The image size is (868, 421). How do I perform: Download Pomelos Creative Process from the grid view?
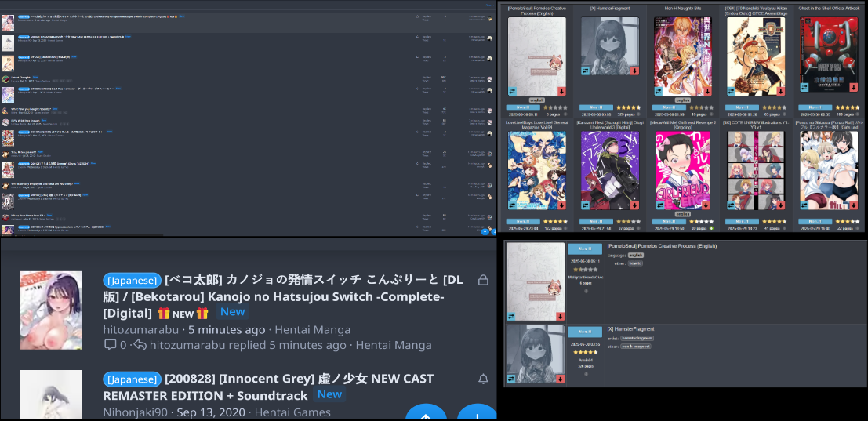pos(561,91)
